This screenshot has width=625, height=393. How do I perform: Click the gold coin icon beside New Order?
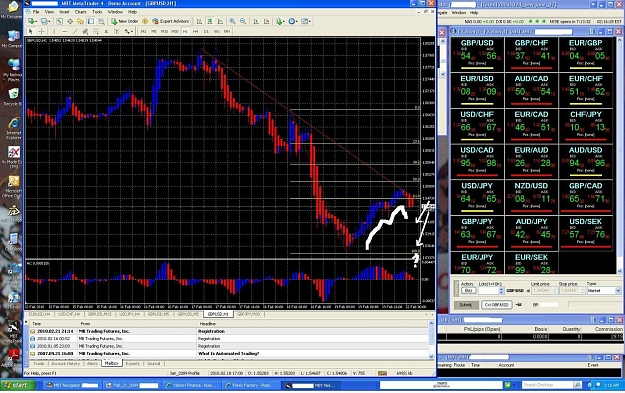pos(145,21)
